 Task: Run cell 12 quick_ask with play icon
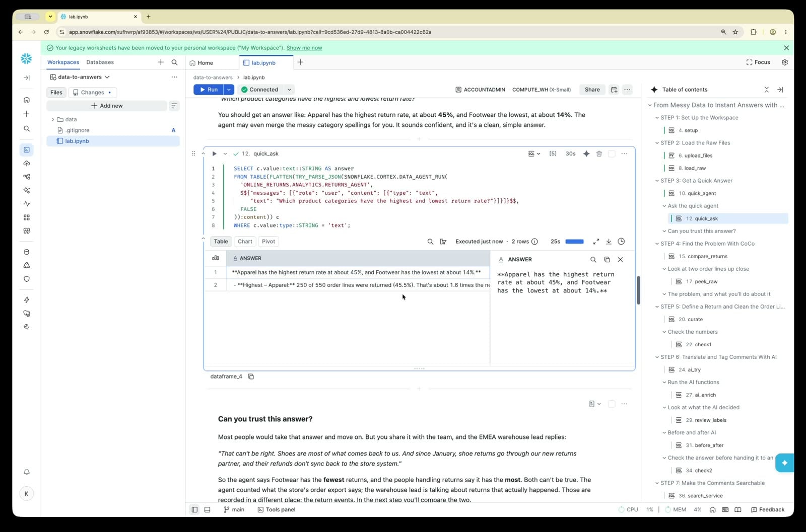tap(214, 154)
